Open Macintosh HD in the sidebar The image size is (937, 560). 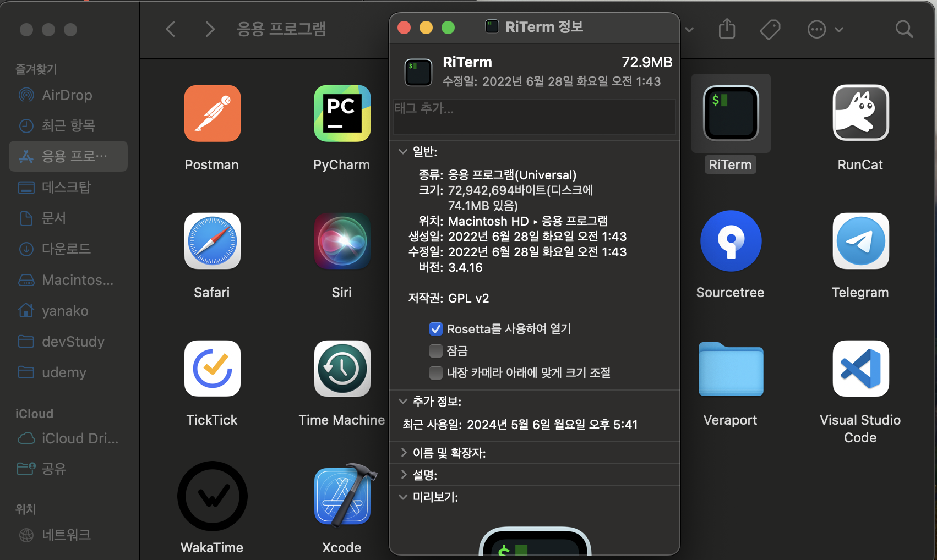click(68, 280)
